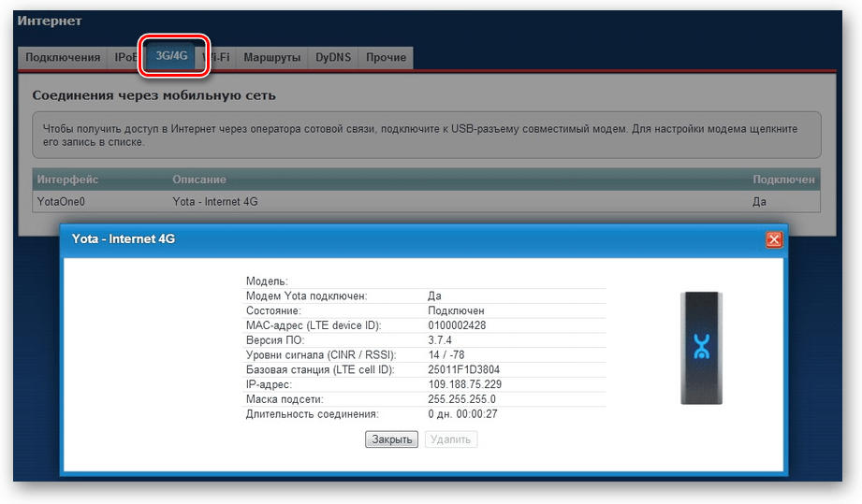Click the Yota - Internet 4G description cell
862x504 pixels.
click(x=215, y=201)
